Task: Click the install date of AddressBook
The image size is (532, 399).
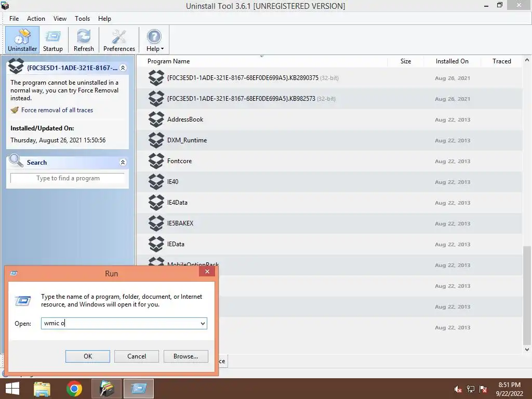Action: pos(453,120)
